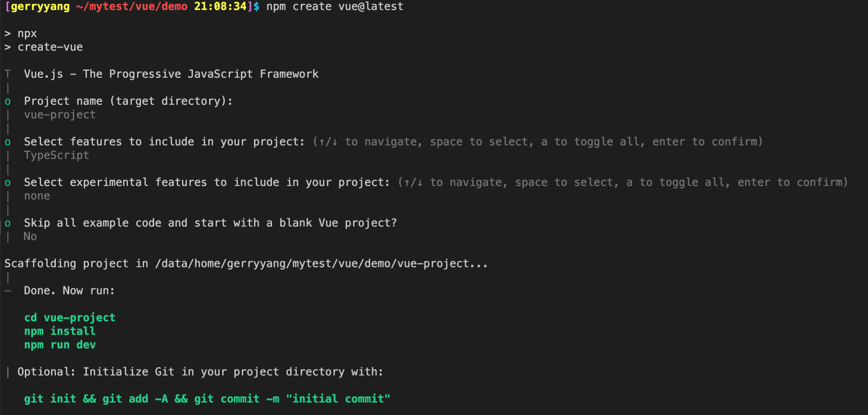Click the green marker beside Select features prompt
The width and height of the screenshot is (868, 415).
click(x=7, y=142)
